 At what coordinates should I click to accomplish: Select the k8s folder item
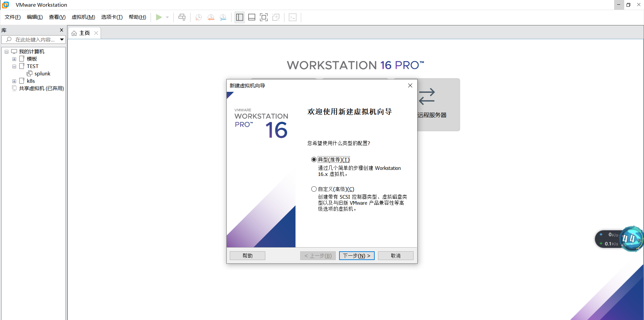(x=31, y=81)
